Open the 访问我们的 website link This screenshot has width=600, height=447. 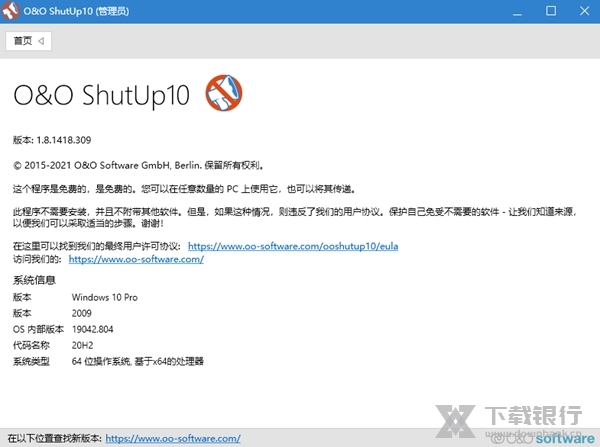[x=136, y=259]
